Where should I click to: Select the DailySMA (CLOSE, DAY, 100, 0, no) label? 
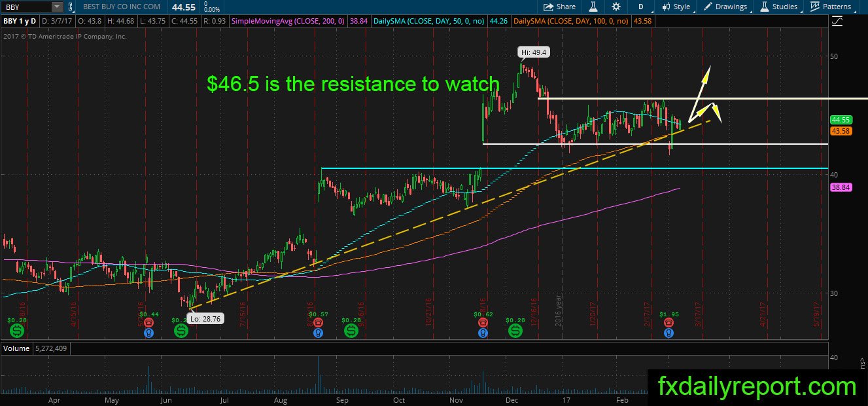572,22
